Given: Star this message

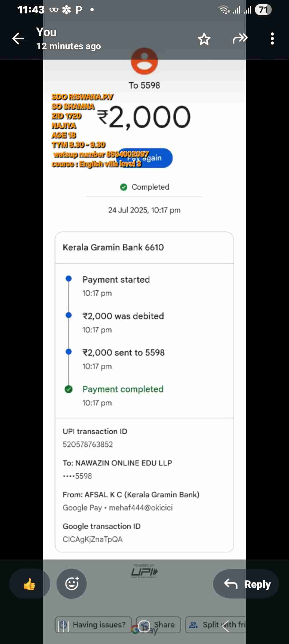Looking at the screenshot, I should 204,39.
